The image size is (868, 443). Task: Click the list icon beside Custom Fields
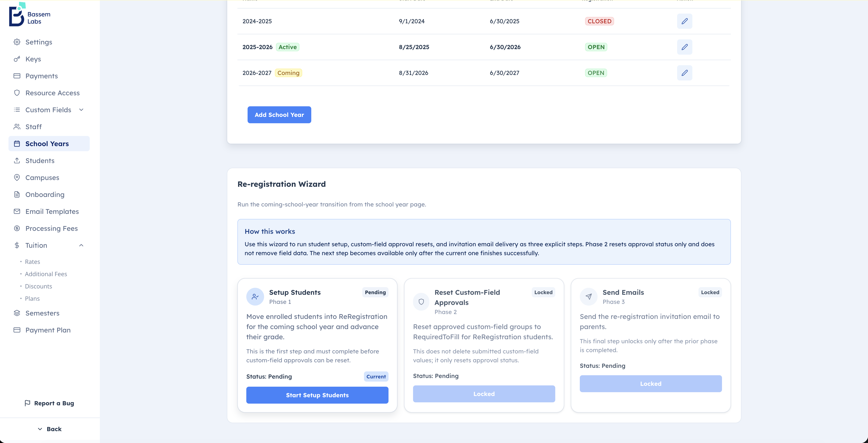[x=17, y=110]
